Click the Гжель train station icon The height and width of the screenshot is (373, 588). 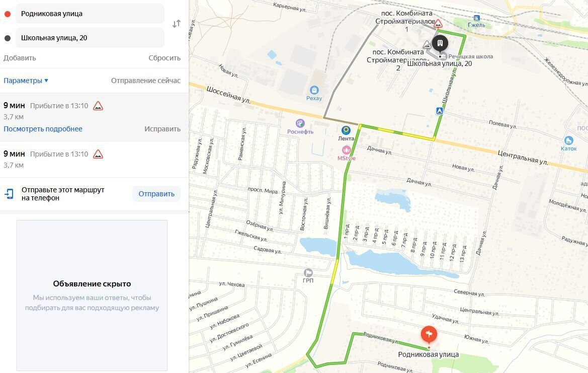click(476, 18)
